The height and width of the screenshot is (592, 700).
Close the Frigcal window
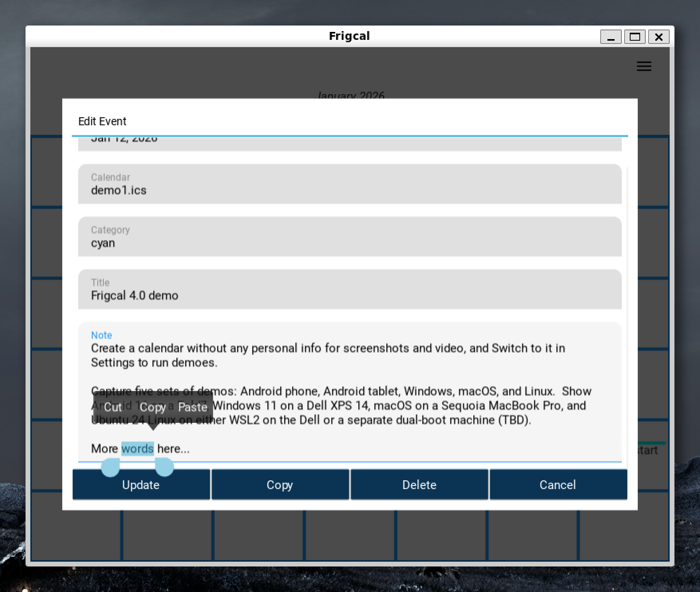(658, 37)
